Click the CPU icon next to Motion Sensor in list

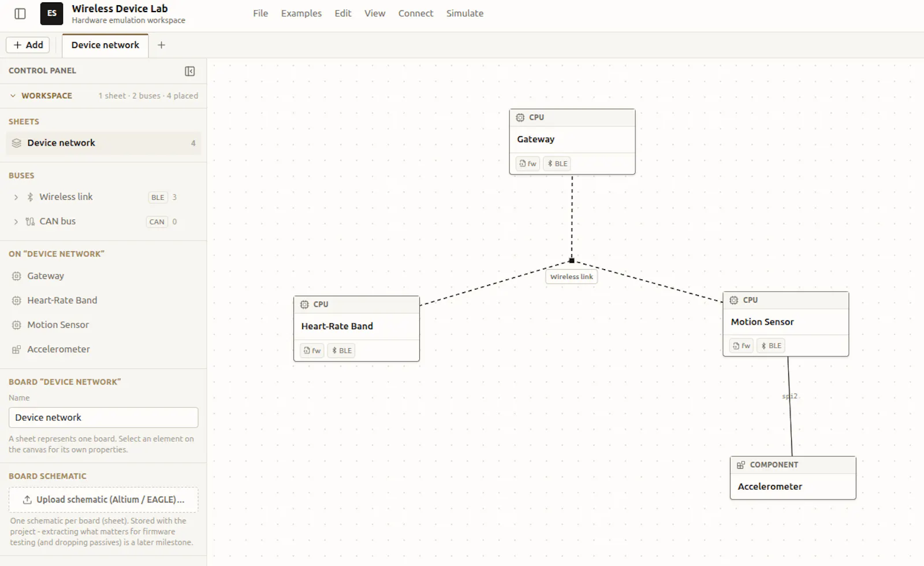coord(17,325)
